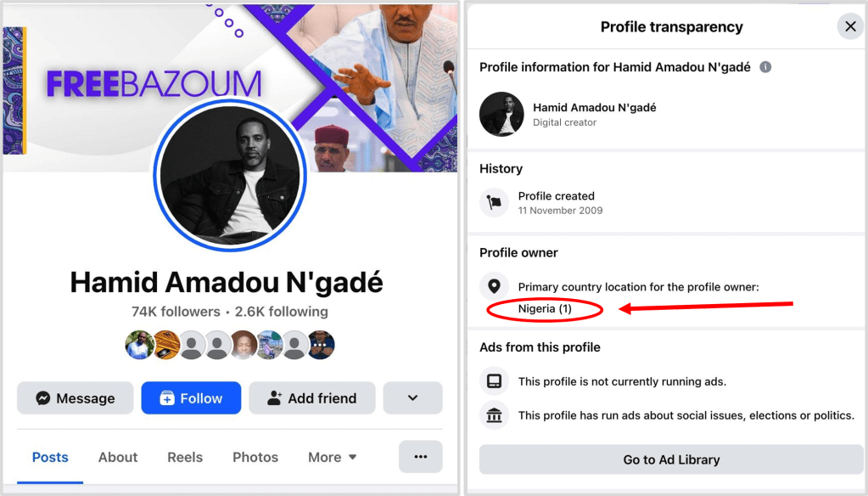This screenshot has height=496, width=868.
Task: Click the Add friend button
Action: pos(311,398)
